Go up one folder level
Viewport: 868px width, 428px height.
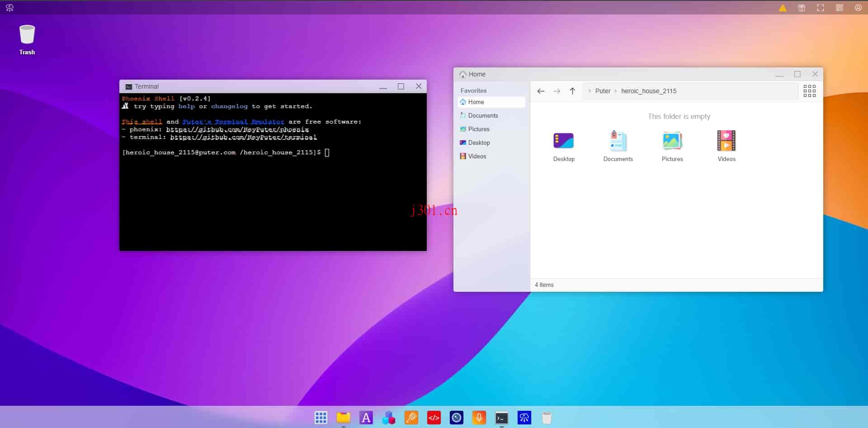572,91
